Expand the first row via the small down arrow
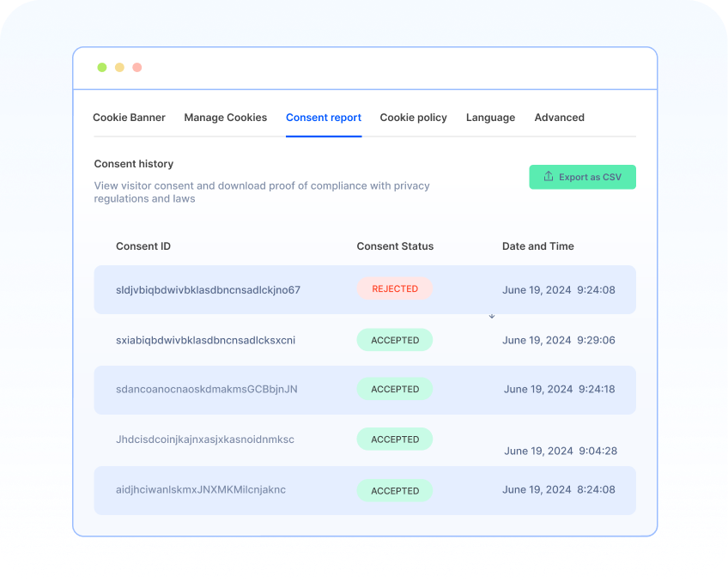This screenshot has height=582, width=728. coord(492,316)
